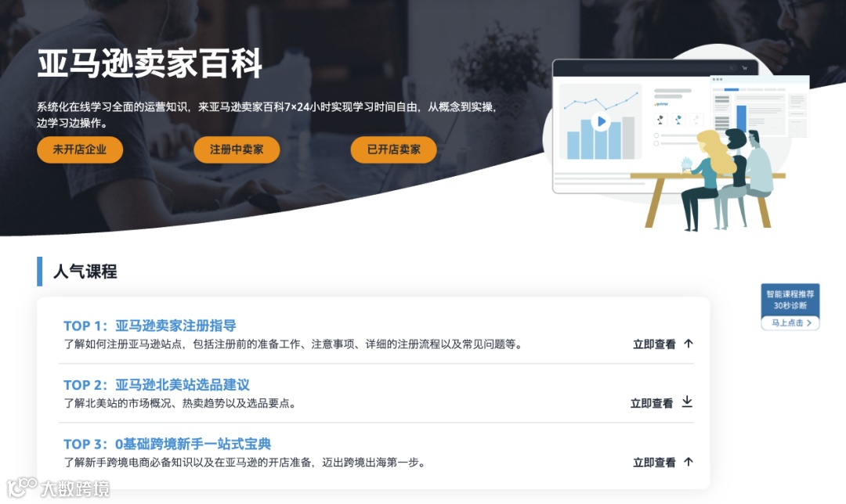Open the 已开店卖家 orange button
846x504 pixels.
(x=393, y=149)
